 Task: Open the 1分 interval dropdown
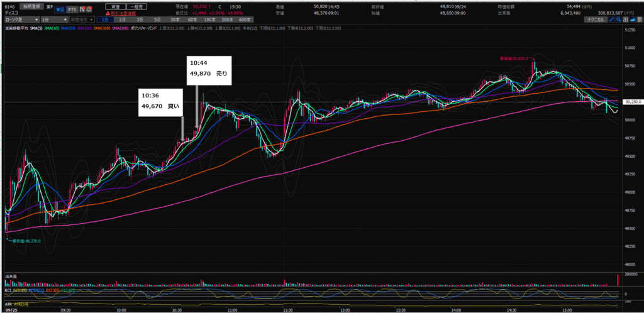click(x=53, y=20)
